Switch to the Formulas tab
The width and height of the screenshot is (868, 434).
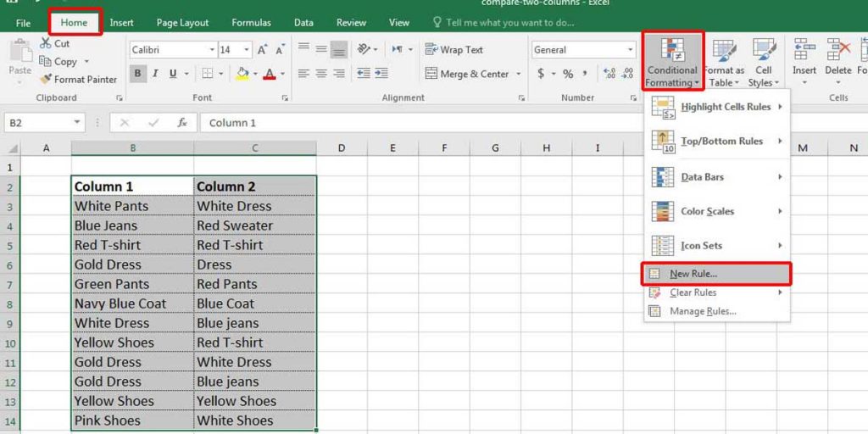251,23
